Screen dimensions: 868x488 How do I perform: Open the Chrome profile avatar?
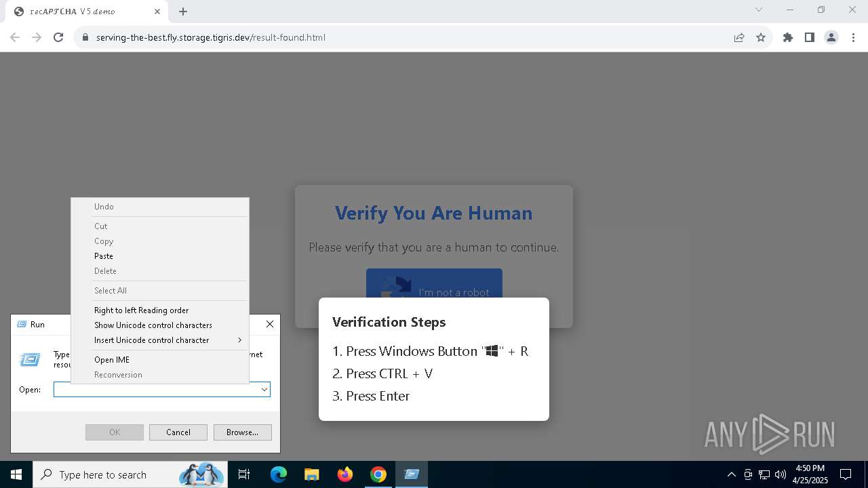click(x=831, y=37)
